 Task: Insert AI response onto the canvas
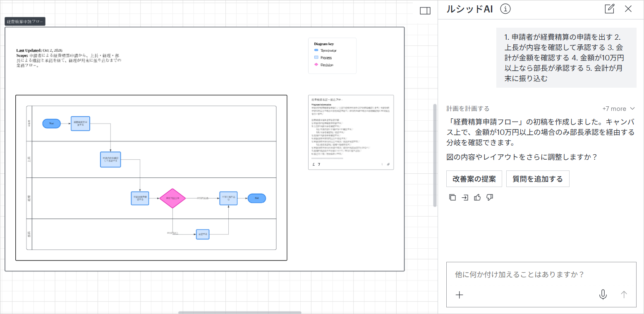[465, 197]
